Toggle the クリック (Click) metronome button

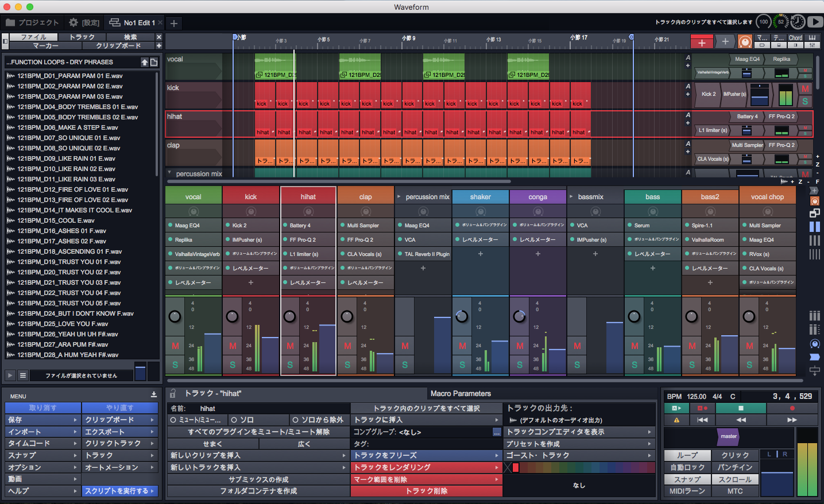tap(735, 455)
